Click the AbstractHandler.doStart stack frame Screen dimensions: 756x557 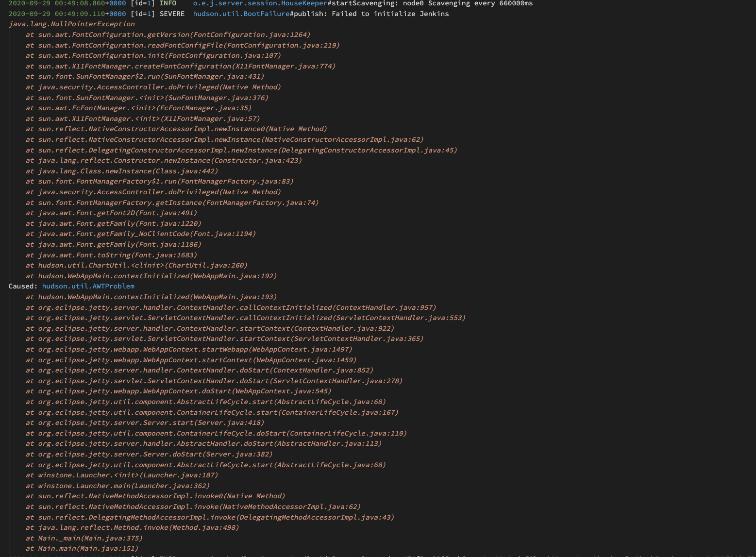click(x=204, y=443)
